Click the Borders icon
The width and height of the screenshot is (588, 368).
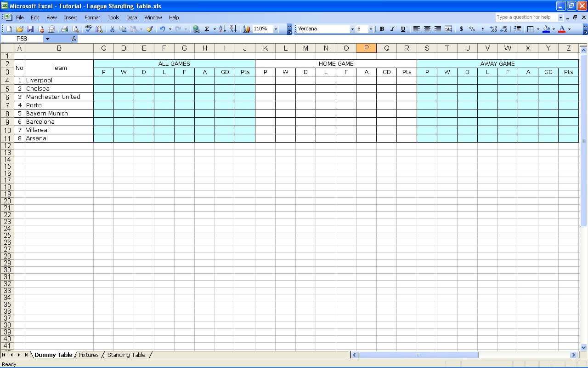[531, 29]
